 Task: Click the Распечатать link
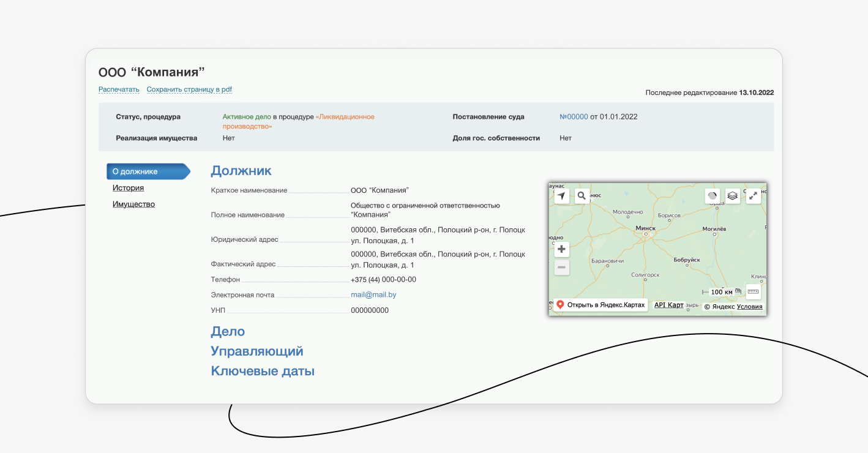[119, 89]
